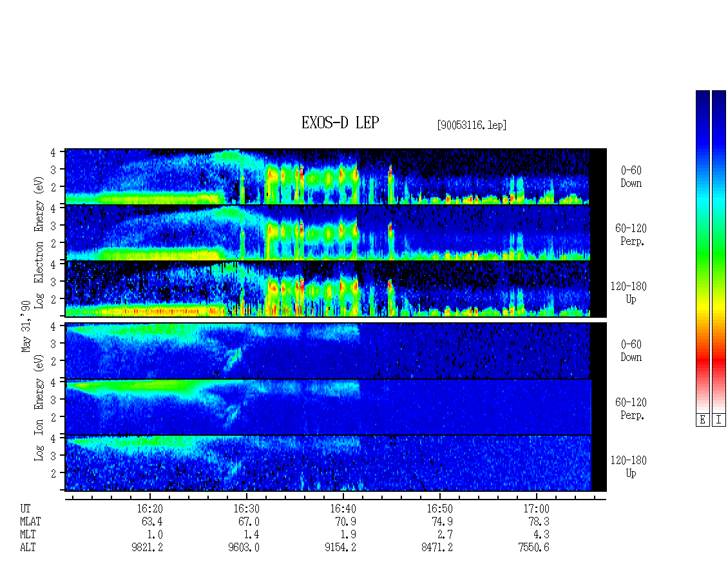The height and width of the screenshot is (564, 728).
Task: Click MLAT value 63.4
Action: click(x=152, y=521)
